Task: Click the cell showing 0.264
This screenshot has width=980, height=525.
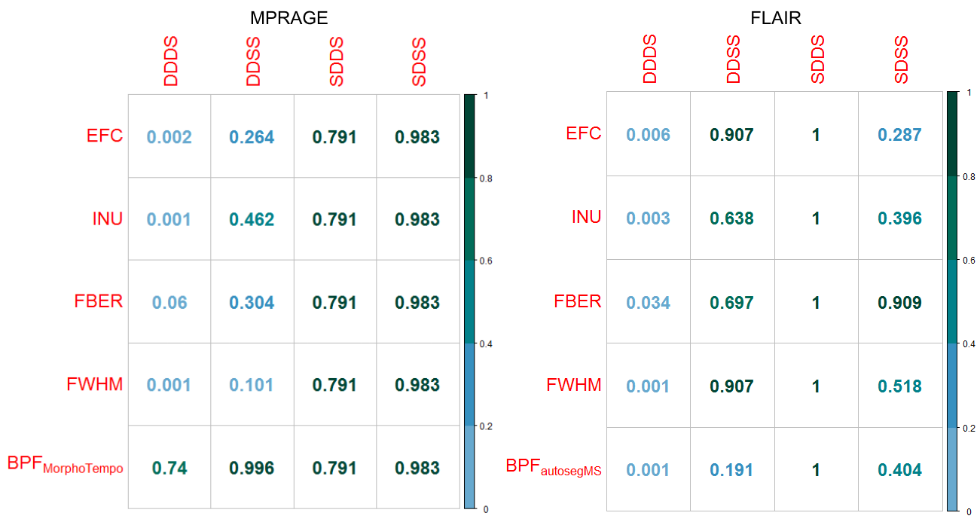Action: pyautogui.click(x=252, y=137)
